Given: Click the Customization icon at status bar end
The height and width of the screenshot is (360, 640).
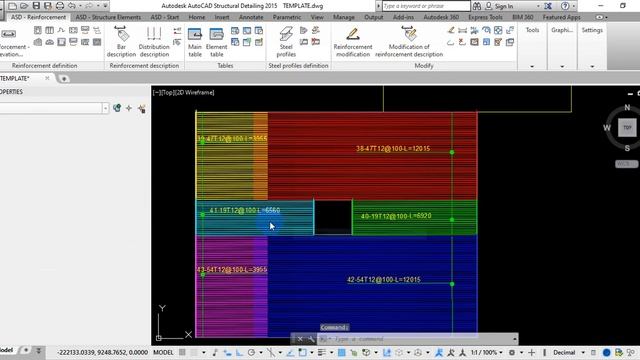Looking at the screenshot, I should point(631,352).
